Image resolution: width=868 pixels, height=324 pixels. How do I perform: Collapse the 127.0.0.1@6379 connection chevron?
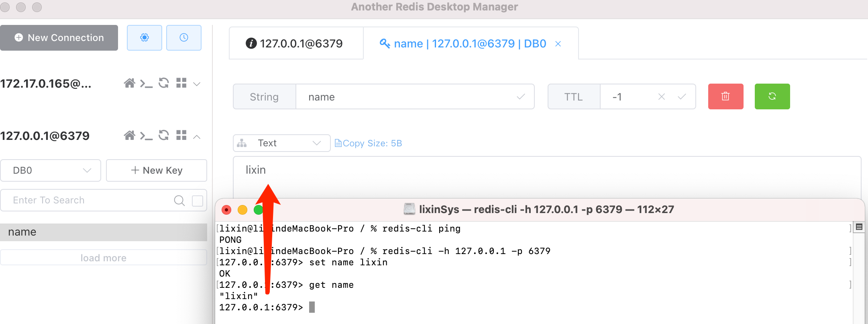pos(197,137)
